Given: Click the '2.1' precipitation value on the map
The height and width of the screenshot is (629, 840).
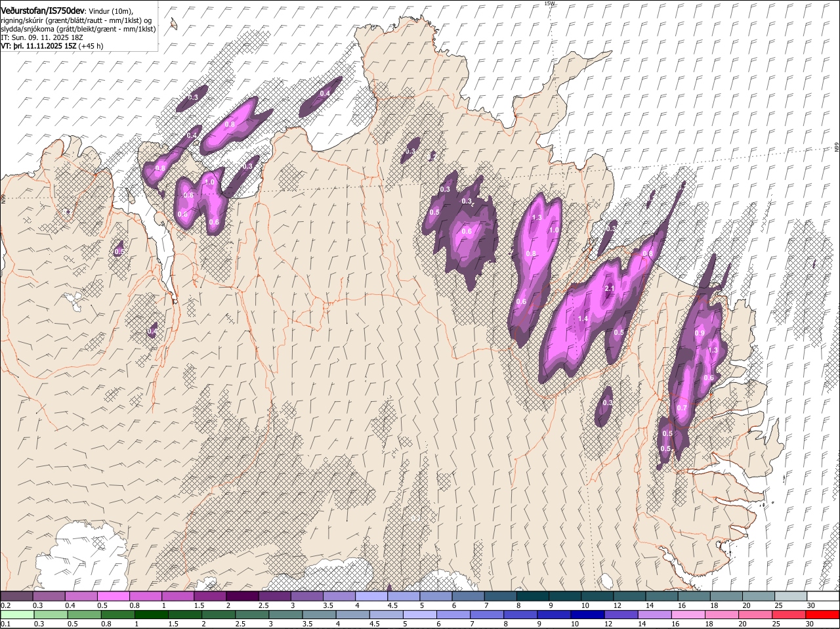Looking at the screenshot, I should (609, 289).
